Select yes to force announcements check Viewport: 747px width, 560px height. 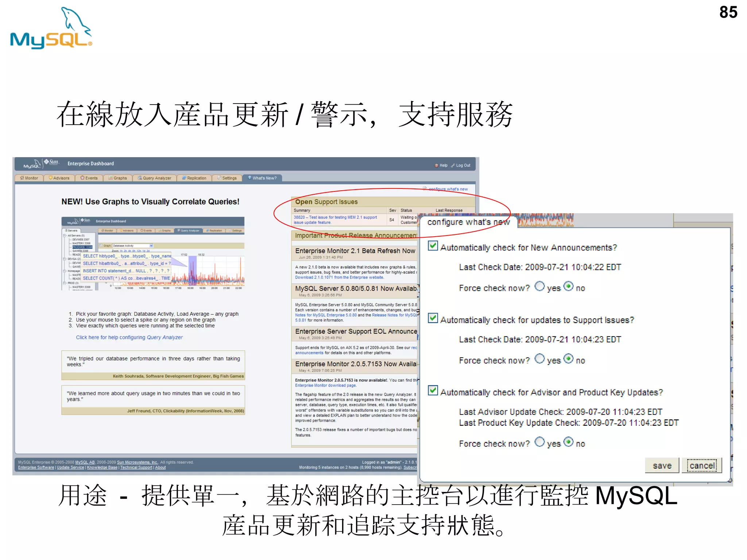539,286
